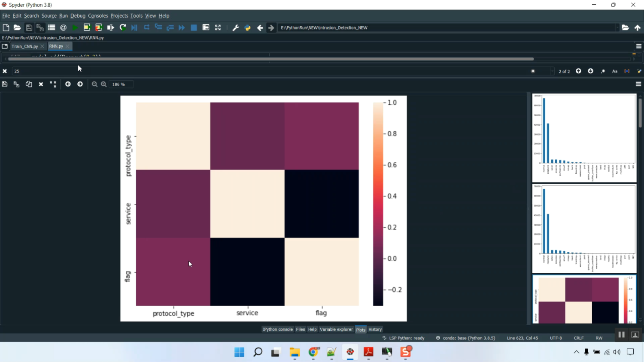Image resolution: width=644 pixels, height=362 pixels.
Task: Run the file with the green play icon
Action: tap(75, 28)
